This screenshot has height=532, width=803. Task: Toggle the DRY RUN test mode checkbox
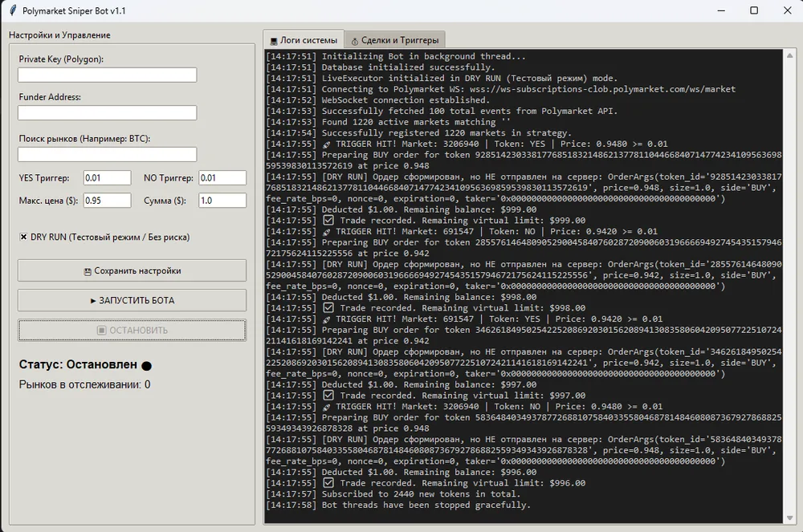pyautogui.click(x=23, y=237)
